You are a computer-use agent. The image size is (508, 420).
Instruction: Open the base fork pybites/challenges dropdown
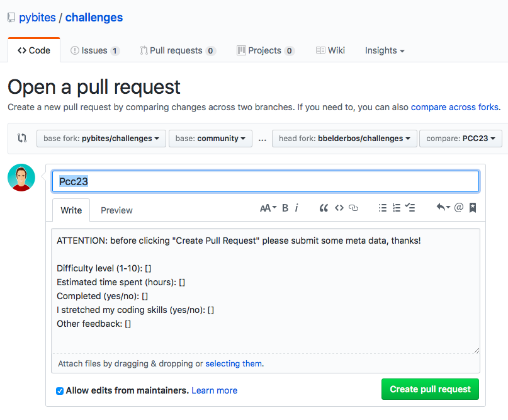pyautogui.click(x=101, y=139)
